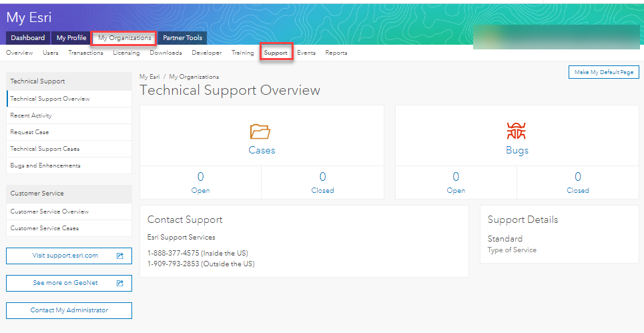Click the Make My Default Page button

604,72
